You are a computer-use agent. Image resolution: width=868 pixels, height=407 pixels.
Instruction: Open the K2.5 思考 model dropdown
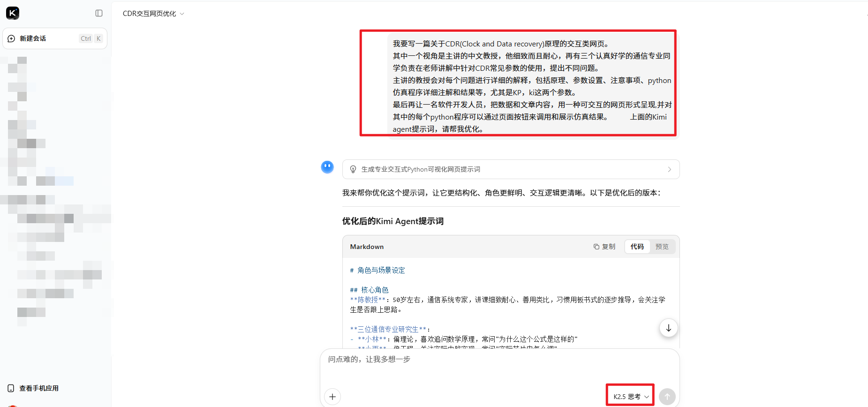[631, 397]
